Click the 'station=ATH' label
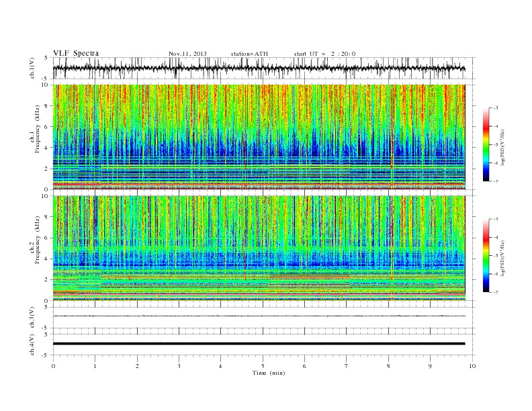The height and width of the screenshot is (411, 532). pyautogui.click(x=249, y=54)
